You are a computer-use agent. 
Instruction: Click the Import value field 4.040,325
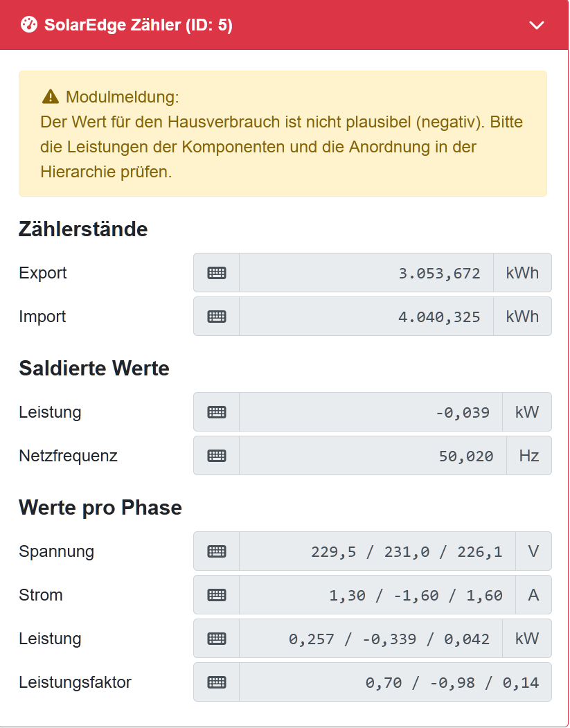pyautogui.click(x=366, y=317)
